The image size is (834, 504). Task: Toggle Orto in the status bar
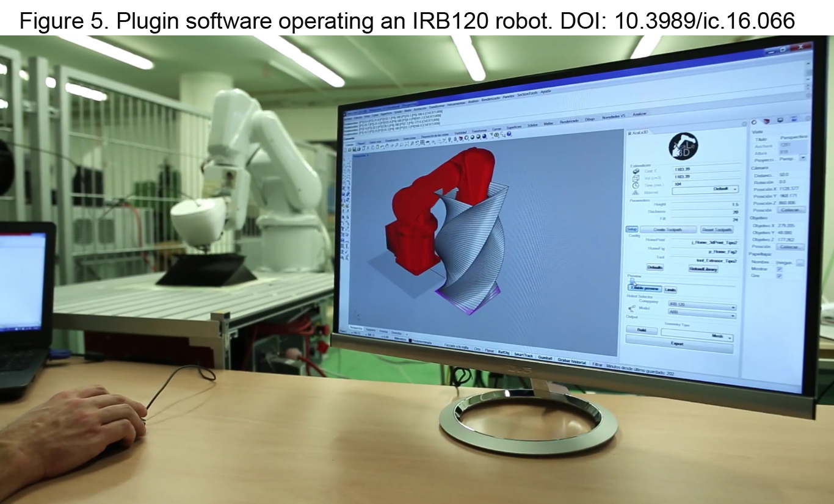coord(477,349)
